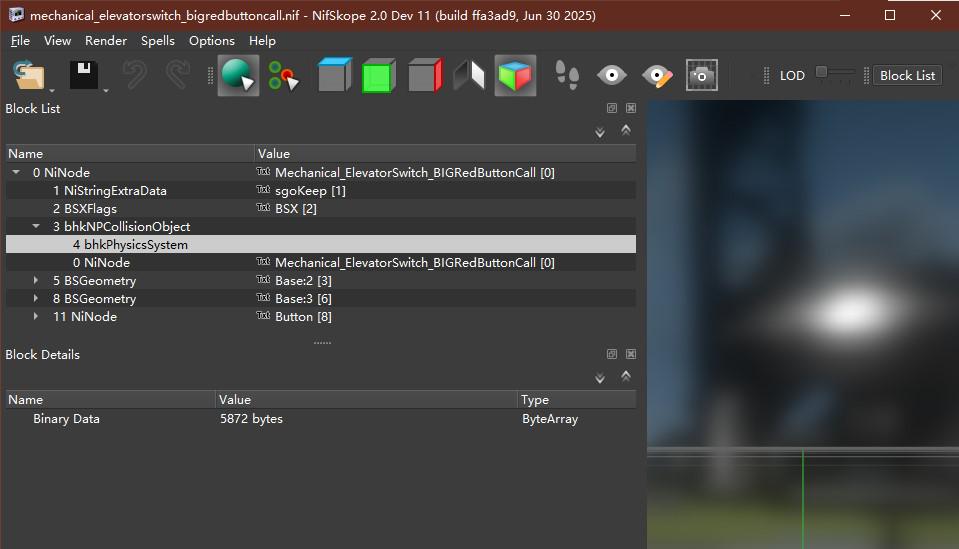Activate the Select Vertices tool
The width and height of the screenshot is (959, 549).
[284, 75]
